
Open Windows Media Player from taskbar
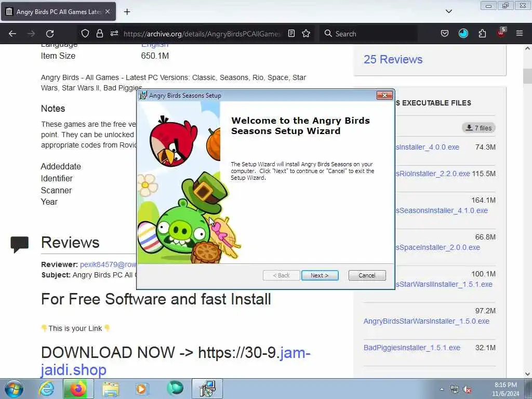142,389
